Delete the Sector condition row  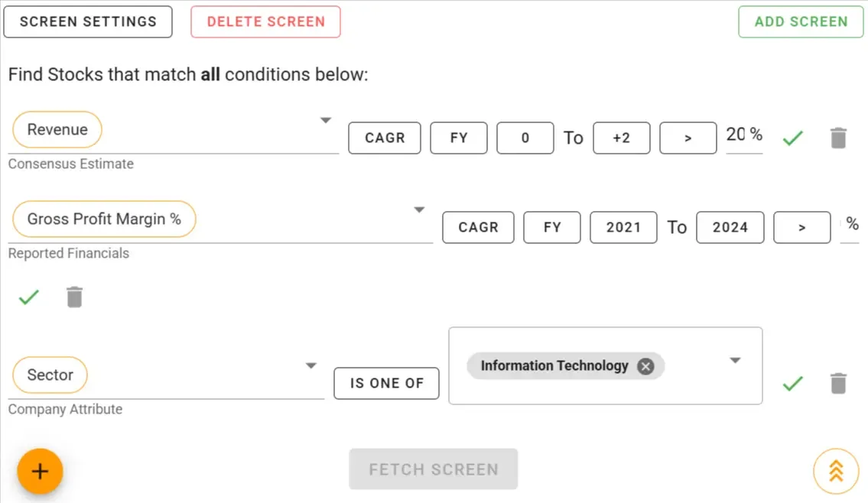(x=838, y=383)
